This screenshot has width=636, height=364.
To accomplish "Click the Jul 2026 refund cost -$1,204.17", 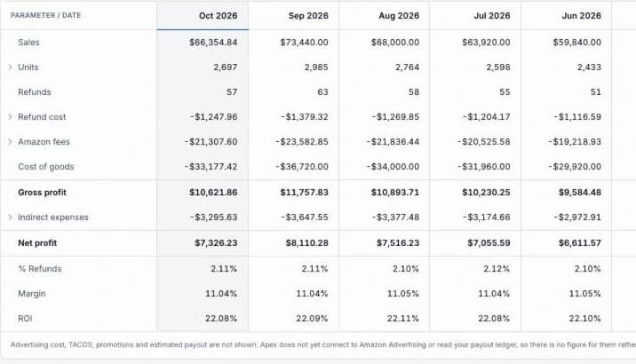I will coord(487,117).
